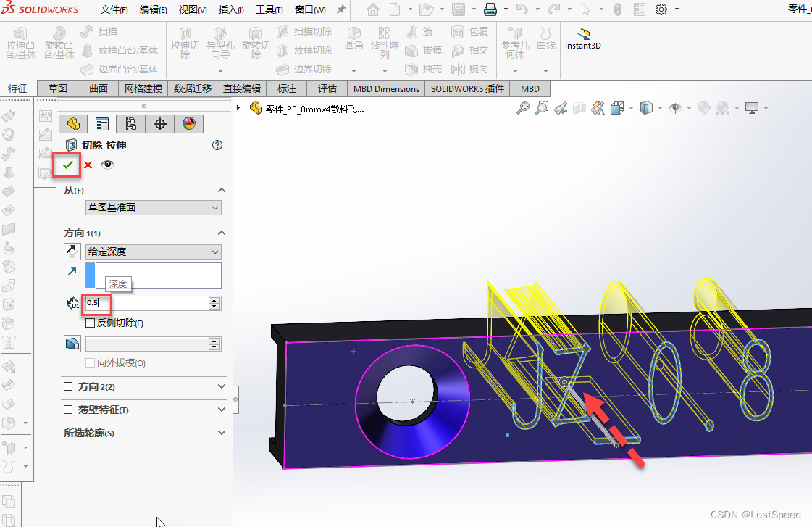
Task: Open DimXpertManager crosshair tab
Action: [x=160, y=124]
